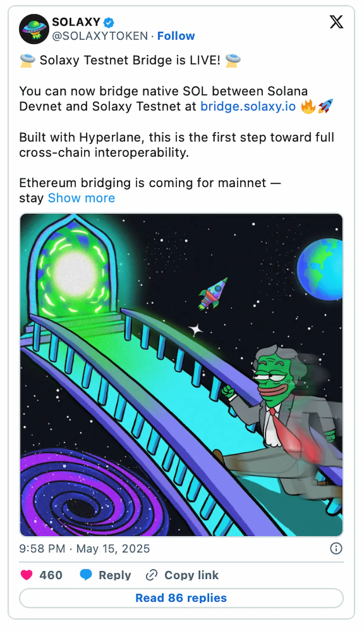Open the 9:58 PM May 15 timestamp
Image resolution: width=364 pixels, height=631 pixels.
85,548
